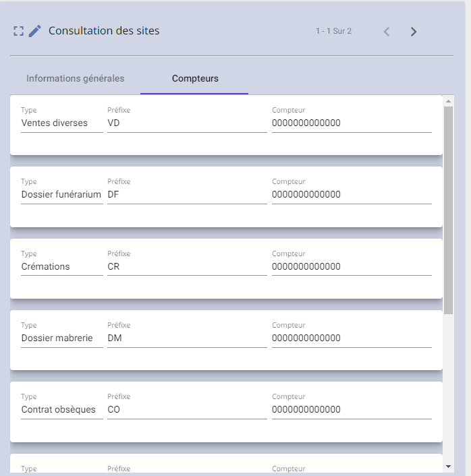
Task: Click the pencil edit icon
Action: [x=34, y=31]
